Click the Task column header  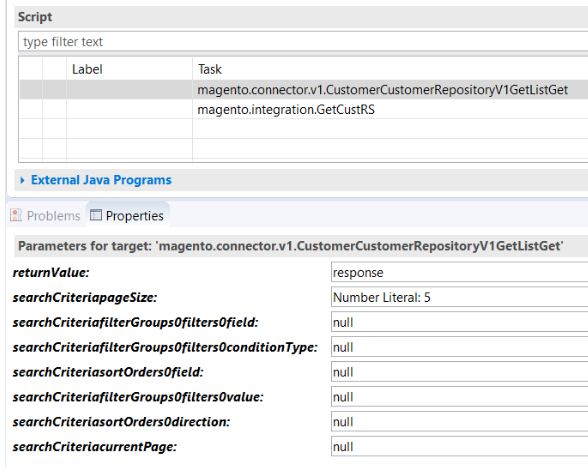pos(390,69)
